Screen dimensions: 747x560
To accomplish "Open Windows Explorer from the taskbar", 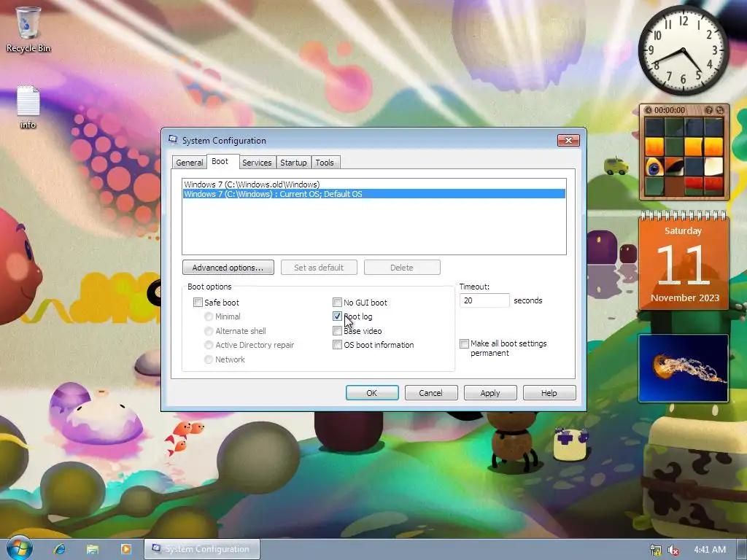I will [93, 549].
